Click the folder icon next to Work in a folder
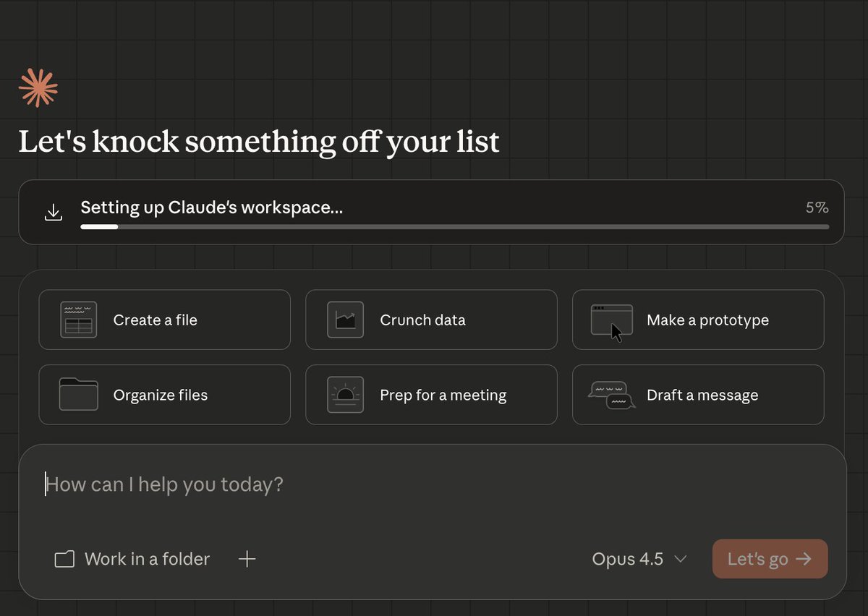The height and width of the screenshot is (616, 868). tap(64, 559)
